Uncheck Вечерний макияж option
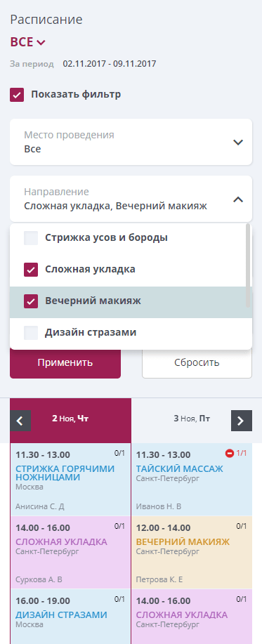 coord(31,301)
